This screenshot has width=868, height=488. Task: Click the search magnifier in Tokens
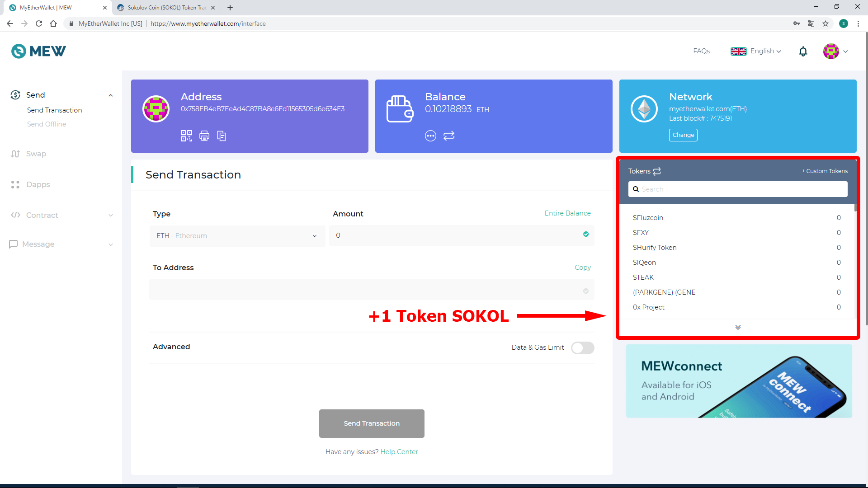tap(636, 189)
